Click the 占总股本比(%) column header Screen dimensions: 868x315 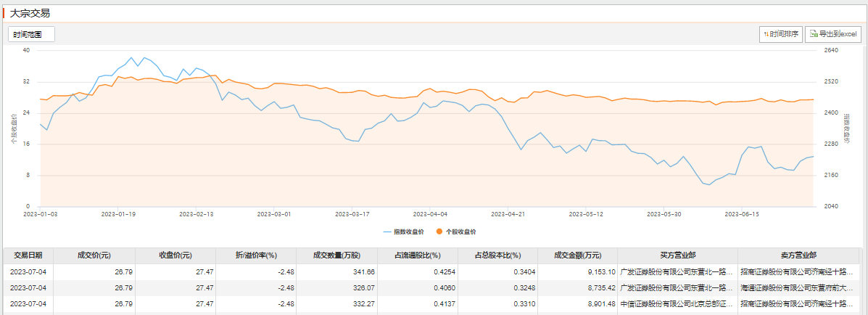498,255
